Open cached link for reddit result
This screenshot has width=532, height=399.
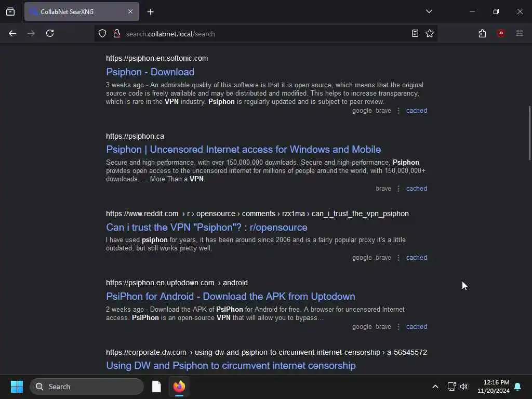(417, 258)
